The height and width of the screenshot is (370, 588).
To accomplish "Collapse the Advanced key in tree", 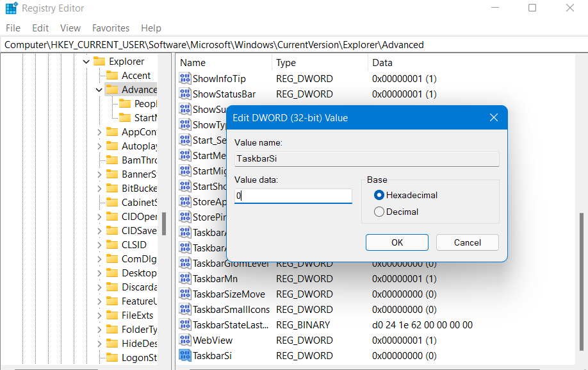I will 99,90.
